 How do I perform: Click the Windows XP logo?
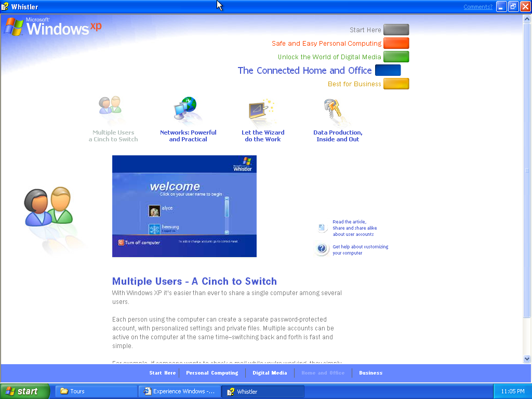tap(52, 26)
